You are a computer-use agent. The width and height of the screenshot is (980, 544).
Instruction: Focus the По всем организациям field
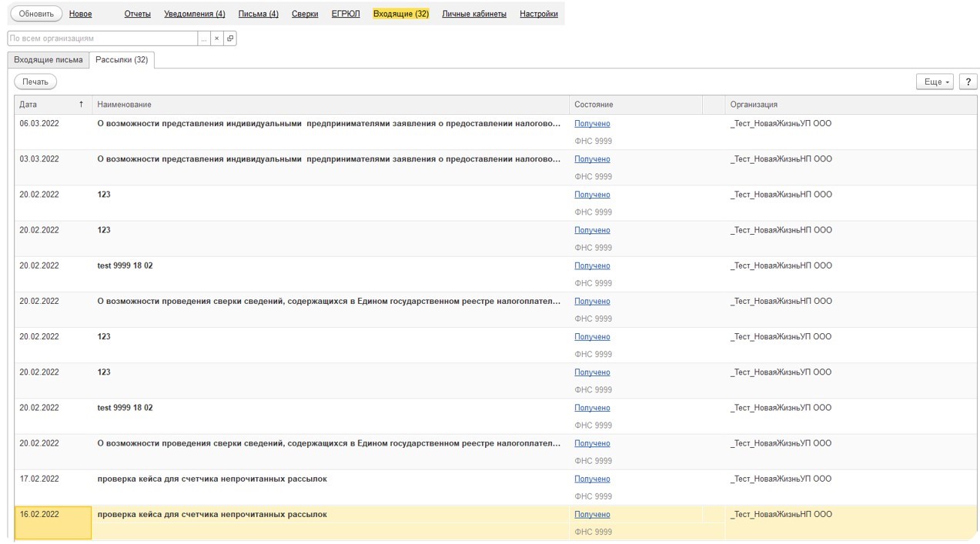coord(102,38)
